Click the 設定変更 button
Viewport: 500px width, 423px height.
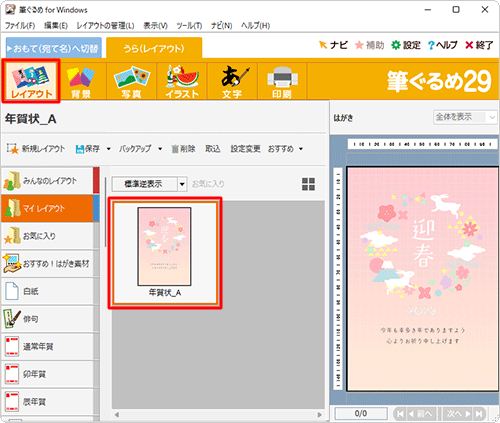click(x=245, y=149)
